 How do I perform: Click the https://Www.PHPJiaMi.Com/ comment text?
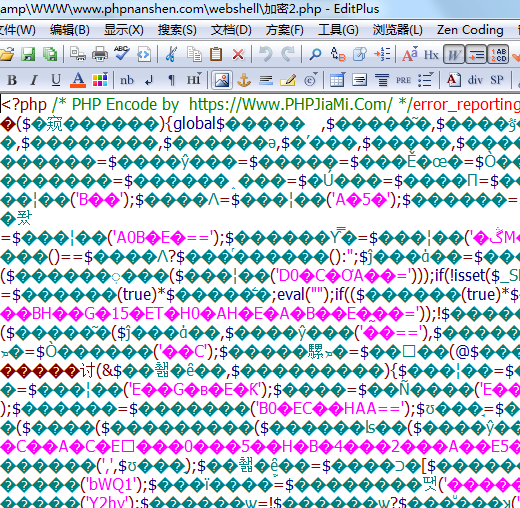291,105
